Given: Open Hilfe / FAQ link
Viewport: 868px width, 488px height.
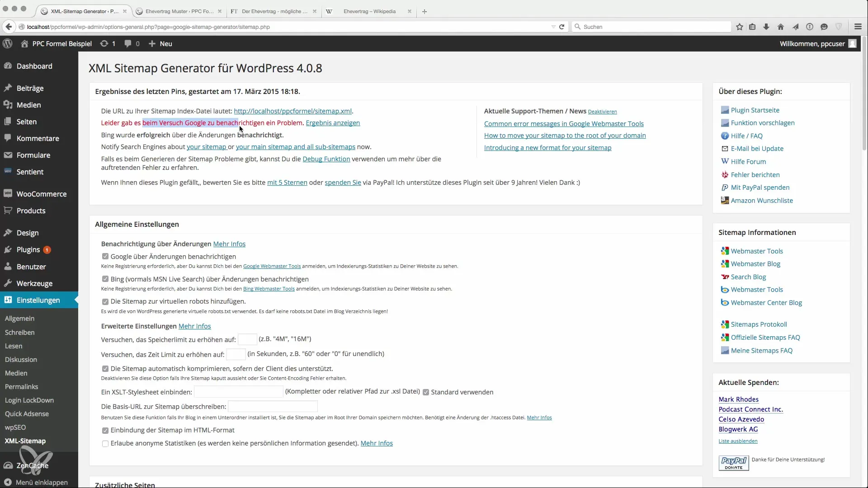Looking at the screenshot, I should 746,136.
